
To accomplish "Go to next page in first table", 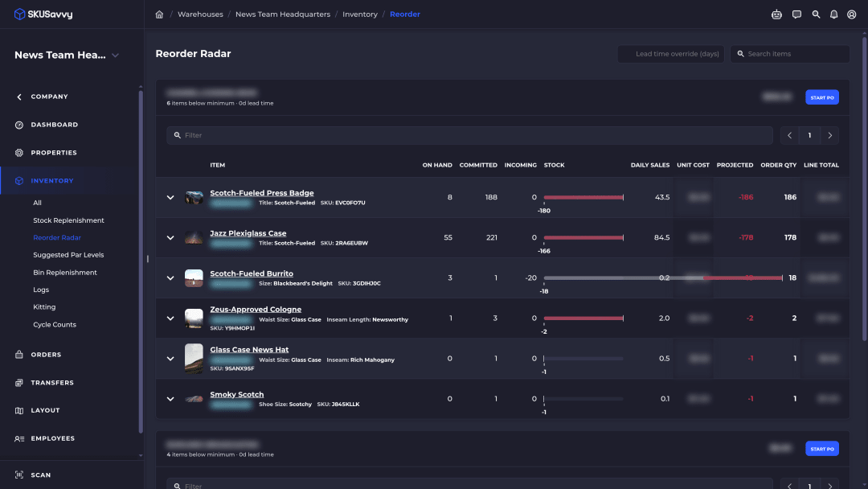I will click(x=829, y=135).
